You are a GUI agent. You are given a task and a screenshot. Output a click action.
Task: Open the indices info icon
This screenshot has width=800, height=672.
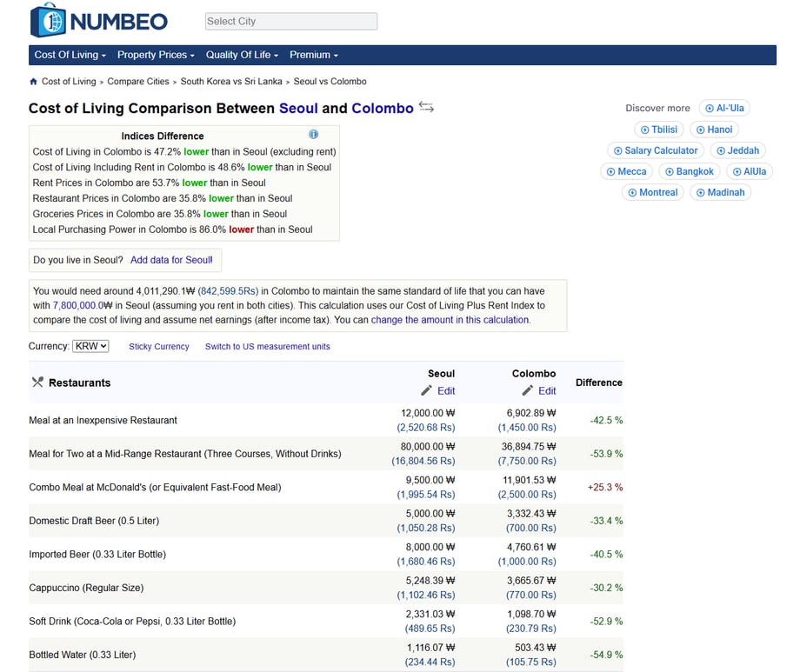pyautogui.click(x=313, y=135)
